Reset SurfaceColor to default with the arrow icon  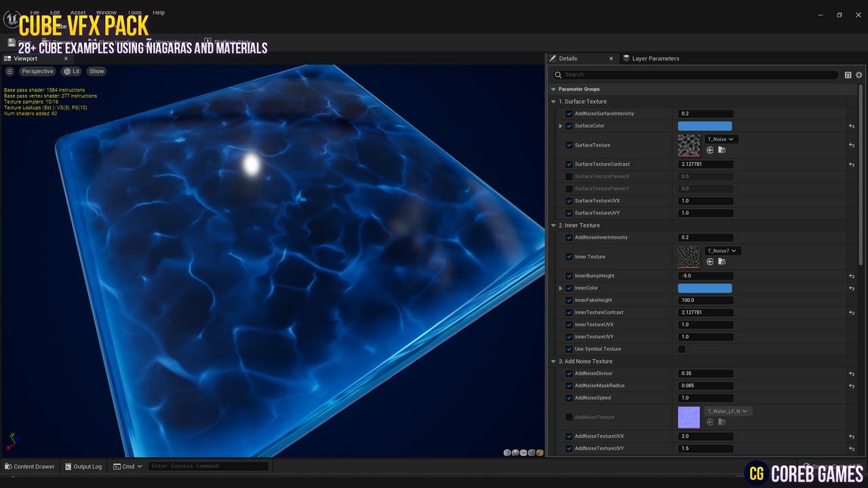[852, 126]
